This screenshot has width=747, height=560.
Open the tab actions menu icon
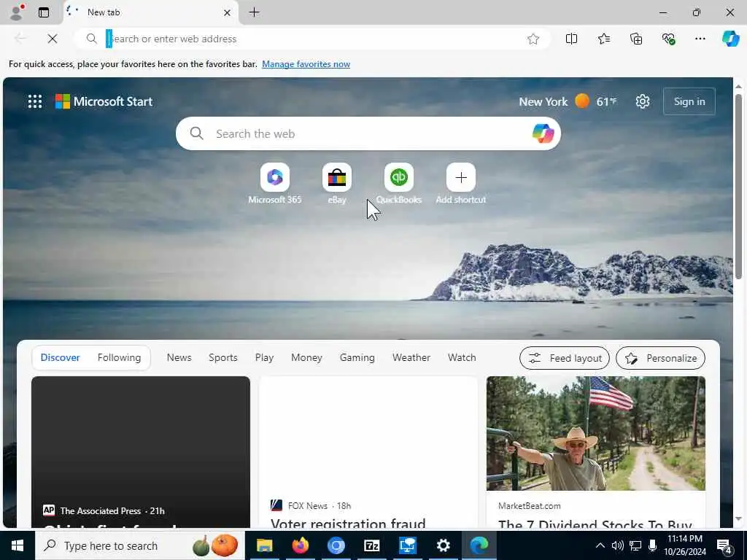pyautogui.click(x=43, y=12)
